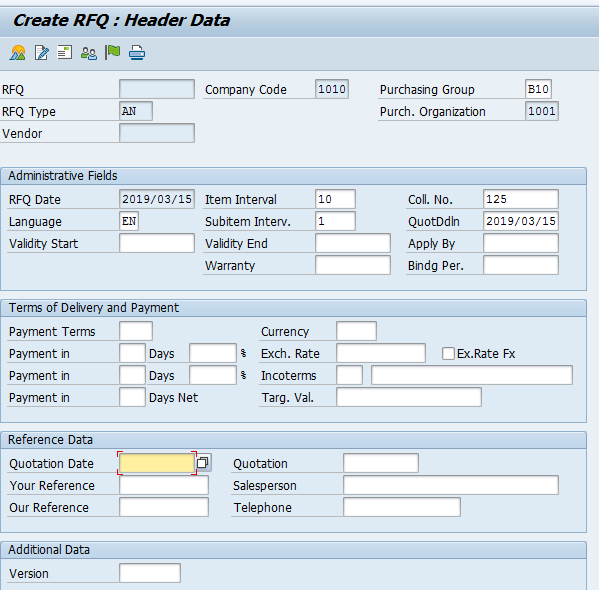This screenshot has width=599, height=590.
Task: Open the Quotation Date value help button
Action: (203, 463)
